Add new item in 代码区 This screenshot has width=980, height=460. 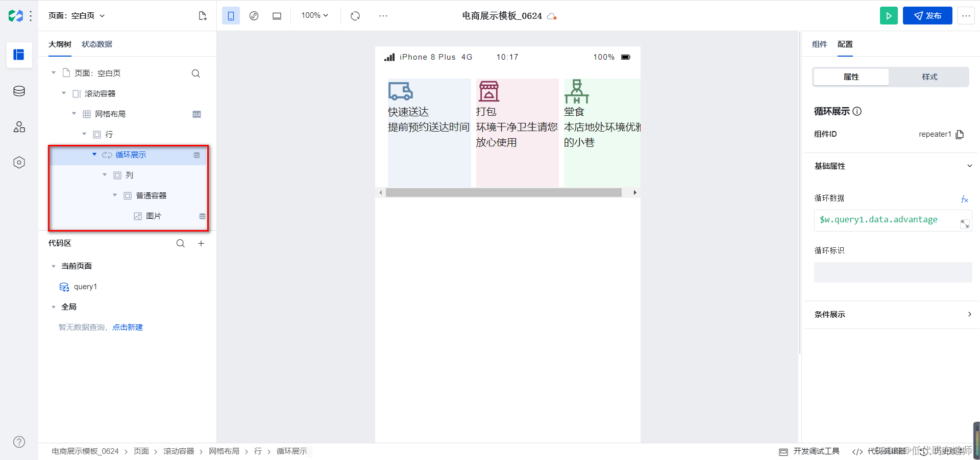point(201,243)
